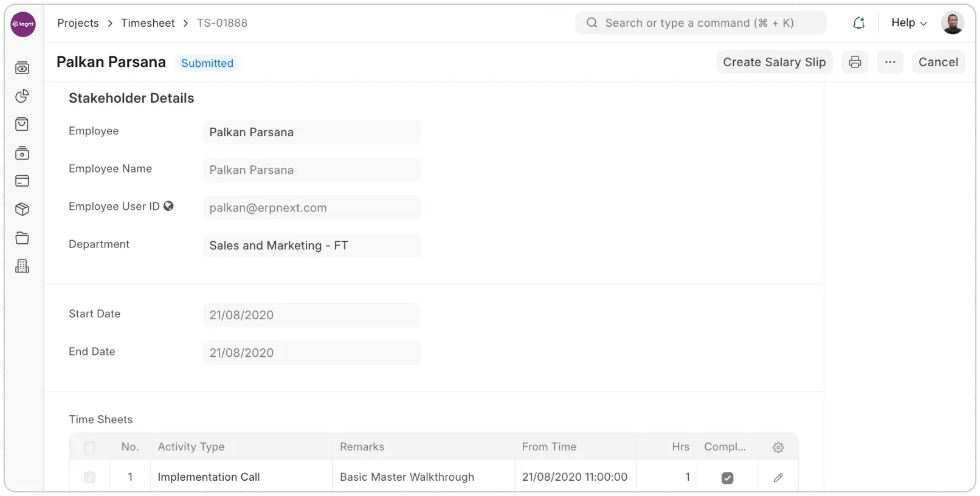Toggle the Completed checkbox for Implementation Call
Image resolution: width=980 pixels, height=496 pixels.
click(x=727, y=478)
